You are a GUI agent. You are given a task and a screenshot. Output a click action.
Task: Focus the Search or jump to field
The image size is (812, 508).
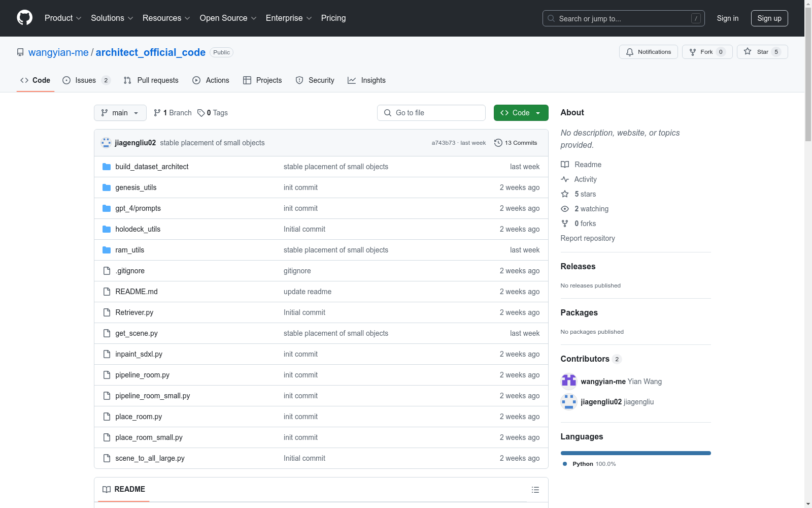[624, 18]
